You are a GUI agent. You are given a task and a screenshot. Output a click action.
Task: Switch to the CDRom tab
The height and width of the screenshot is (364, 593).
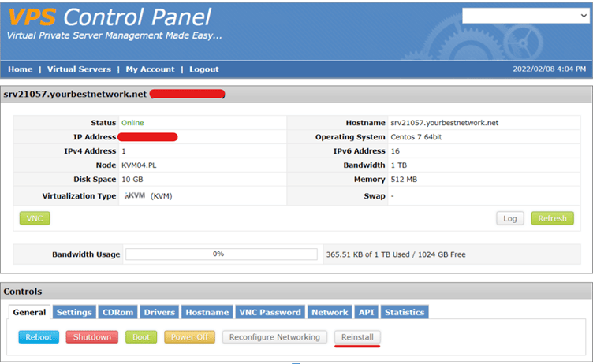(117, 312)
